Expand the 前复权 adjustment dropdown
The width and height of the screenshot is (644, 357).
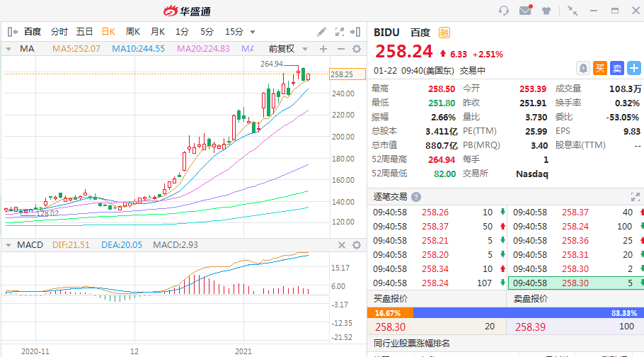[x=305, y=49]
